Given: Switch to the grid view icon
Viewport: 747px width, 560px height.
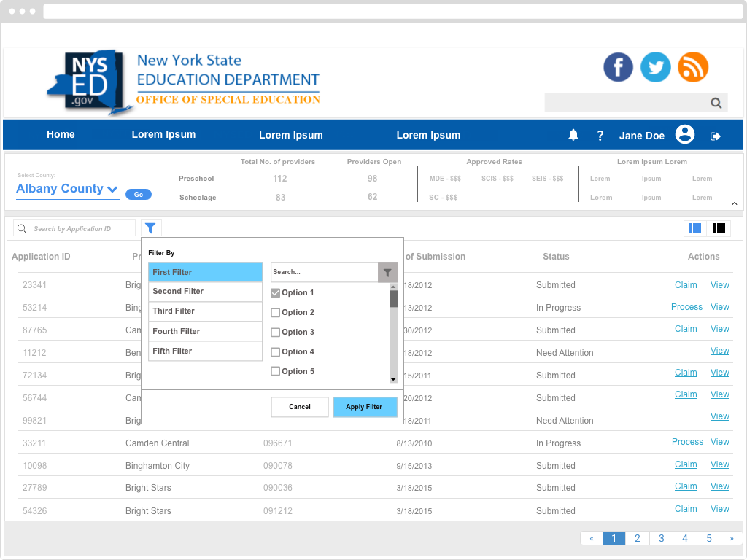Looking at the screenshot, I should tap(719, 228).
